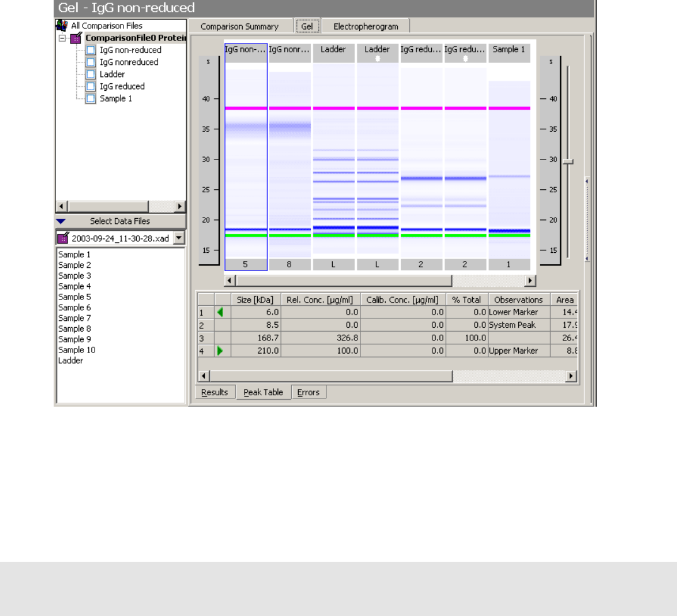The width and height of the screenshot is (677, 616).
Task: Select the System Peak observation cell
Action: pyautogui.click(x=519, y=325)
